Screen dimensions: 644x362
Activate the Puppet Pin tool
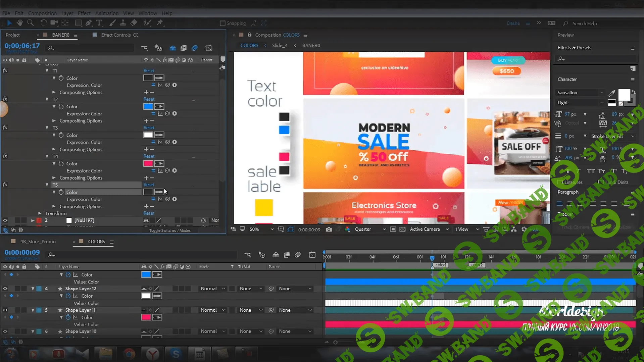160,23
